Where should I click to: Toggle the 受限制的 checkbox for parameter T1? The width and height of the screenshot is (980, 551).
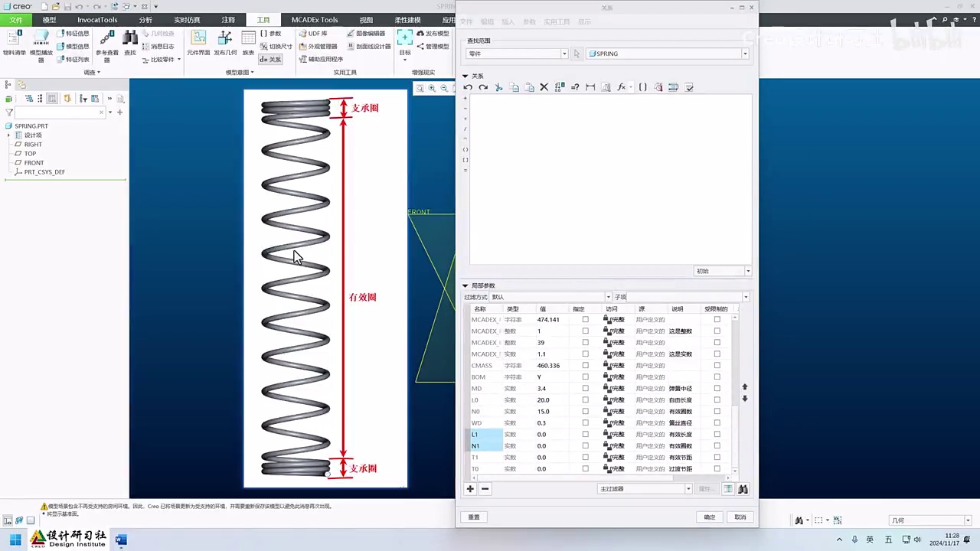[x=717, y=457]
